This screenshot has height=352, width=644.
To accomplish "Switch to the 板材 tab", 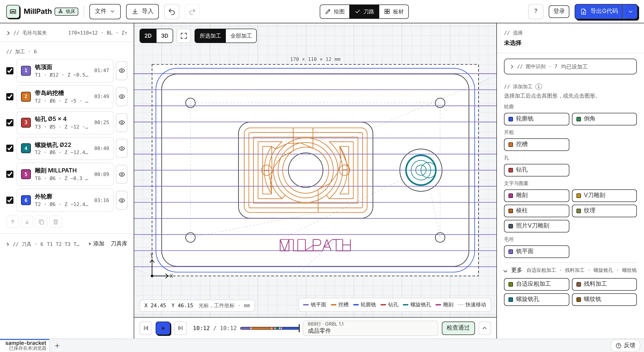I will [x=394, y=11].
